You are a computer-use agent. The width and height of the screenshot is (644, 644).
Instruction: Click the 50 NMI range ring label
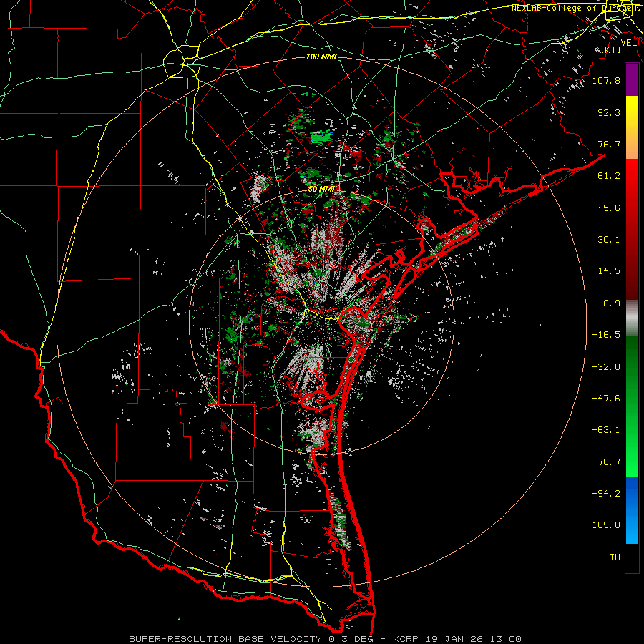click(321, 190)
